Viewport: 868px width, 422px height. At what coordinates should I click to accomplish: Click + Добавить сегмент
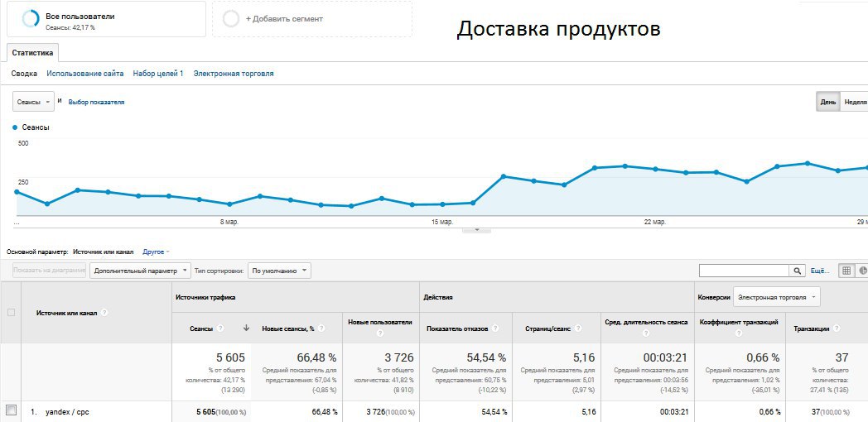click(x=284, y=19)
